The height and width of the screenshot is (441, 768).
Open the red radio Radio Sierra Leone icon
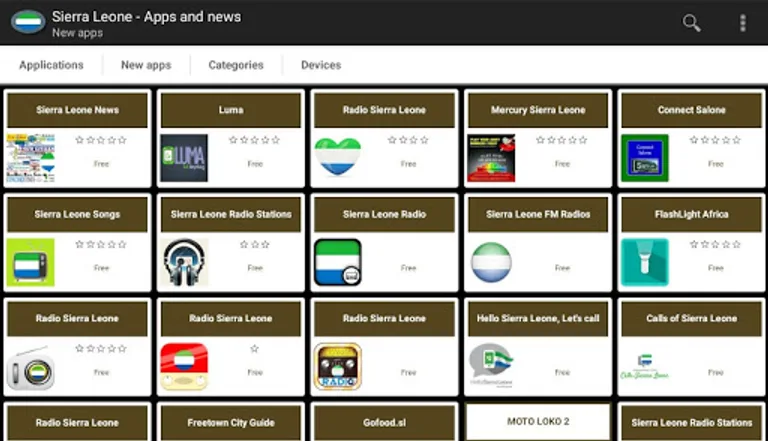tap(184, 367)
